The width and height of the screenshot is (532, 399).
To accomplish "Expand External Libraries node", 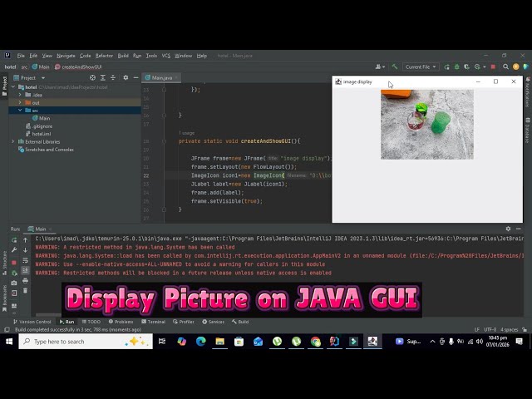I will click(x=13, y=142).
